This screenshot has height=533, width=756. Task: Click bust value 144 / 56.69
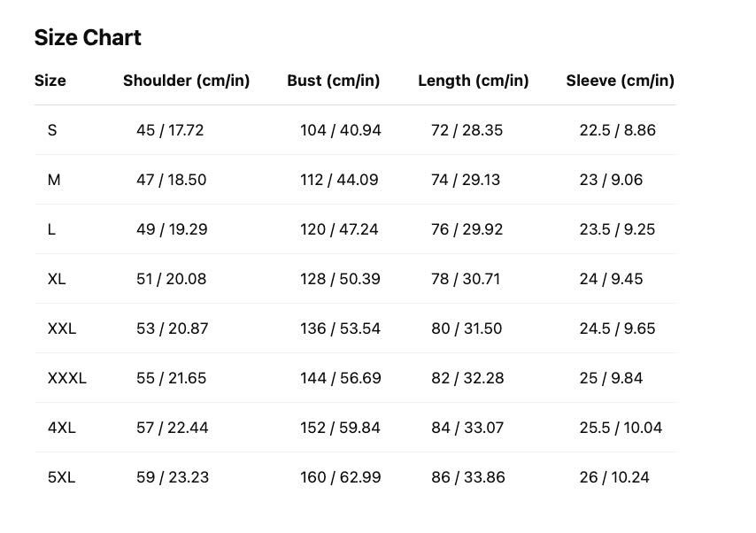(340, 378)
